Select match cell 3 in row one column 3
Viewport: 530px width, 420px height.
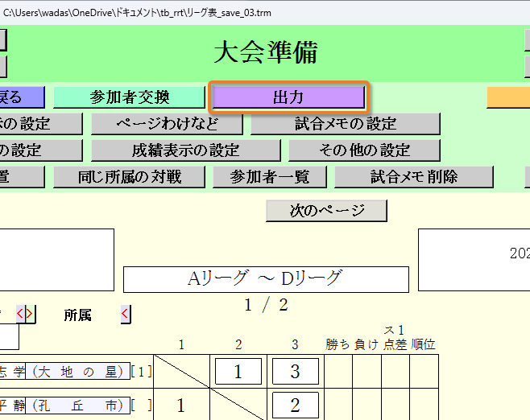[x=296, y=371]
